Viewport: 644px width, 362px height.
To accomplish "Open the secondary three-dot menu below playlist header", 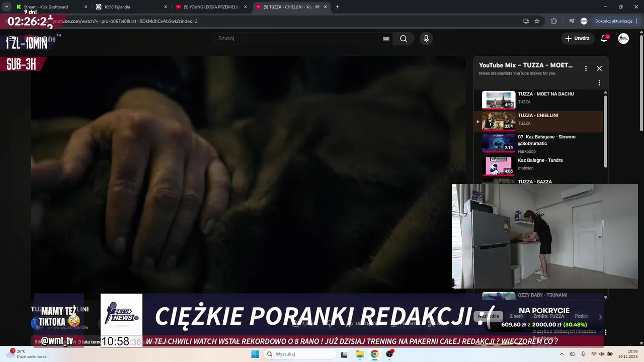I will pyautogui.click(x=599, y=83).
